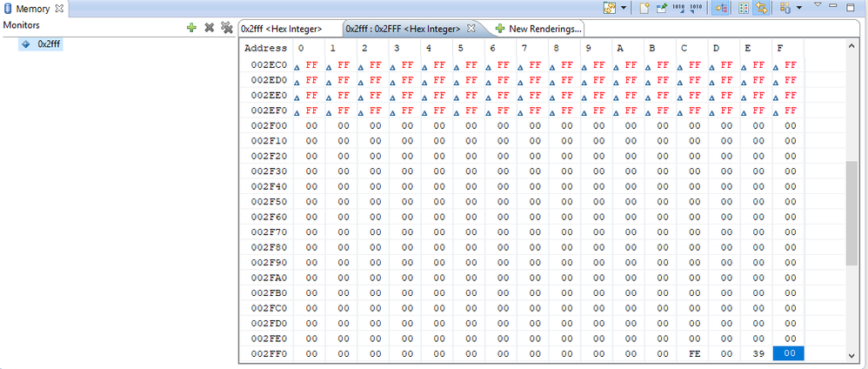Select the 0x2fff monitor entry

[41, 44]
